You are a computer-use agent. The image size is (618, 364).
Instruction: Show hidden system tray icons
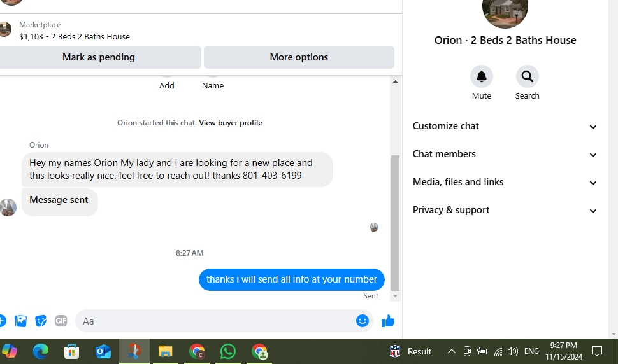pyautogui.click(x=451, y=351)
